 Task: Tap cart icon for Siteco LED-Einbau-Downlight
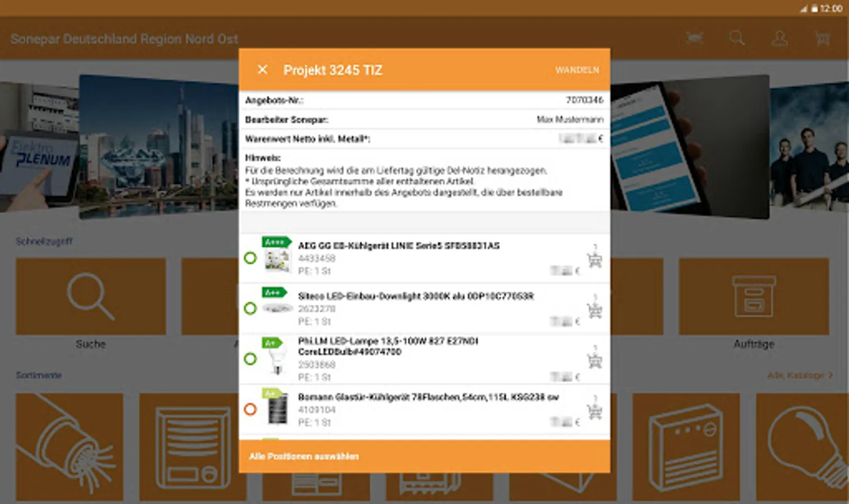[x=595, y=310]
